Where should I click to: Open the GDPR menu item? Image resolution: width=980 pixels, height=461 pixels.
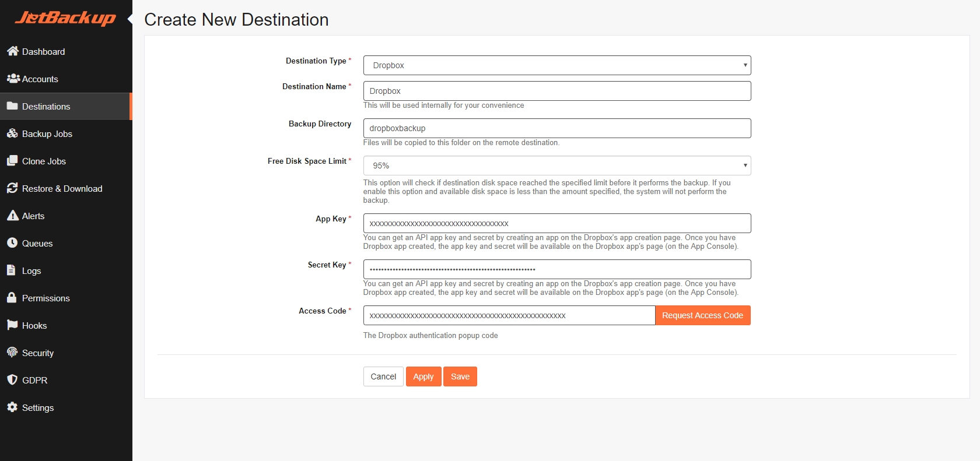pos(66,380)
